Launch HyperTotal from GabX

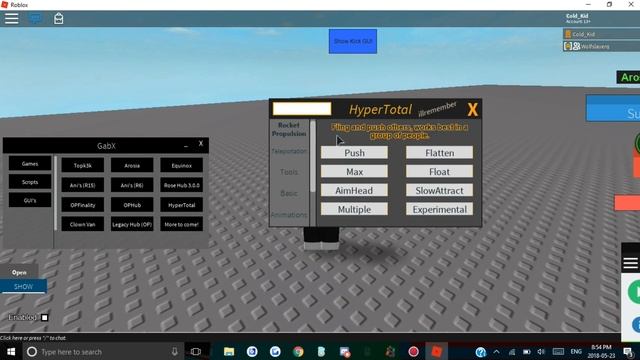[181, 204]
